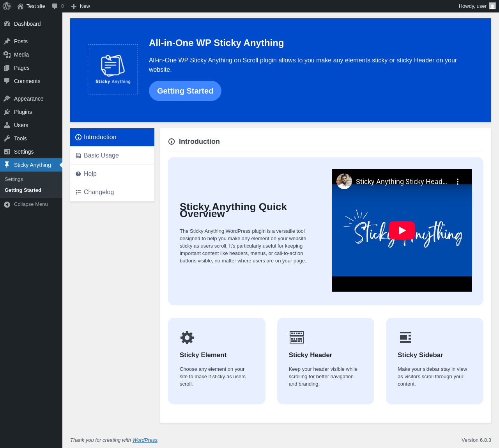Click the Sticky Element card heading
Image resolution: width=499 pixels, height=448 pixels.
(x=203, y=355)
